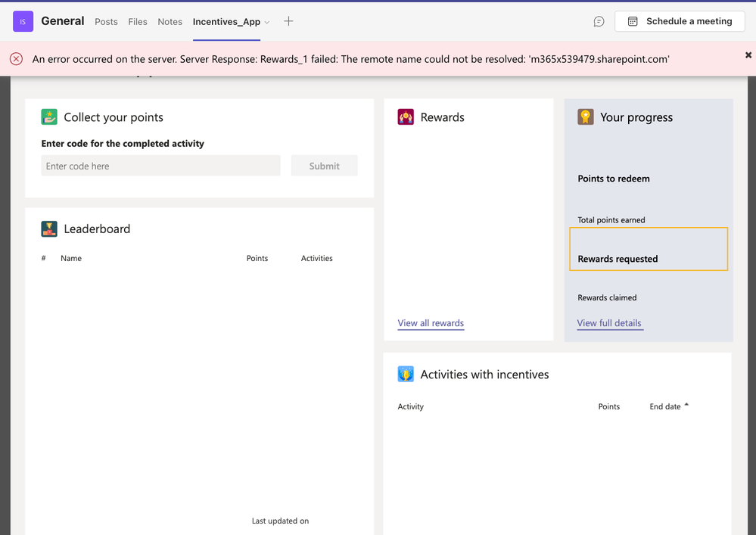This screenshot has width=756, height=535.
Task: Click the Leaderboard podium icon
Action: pos(49,229)
